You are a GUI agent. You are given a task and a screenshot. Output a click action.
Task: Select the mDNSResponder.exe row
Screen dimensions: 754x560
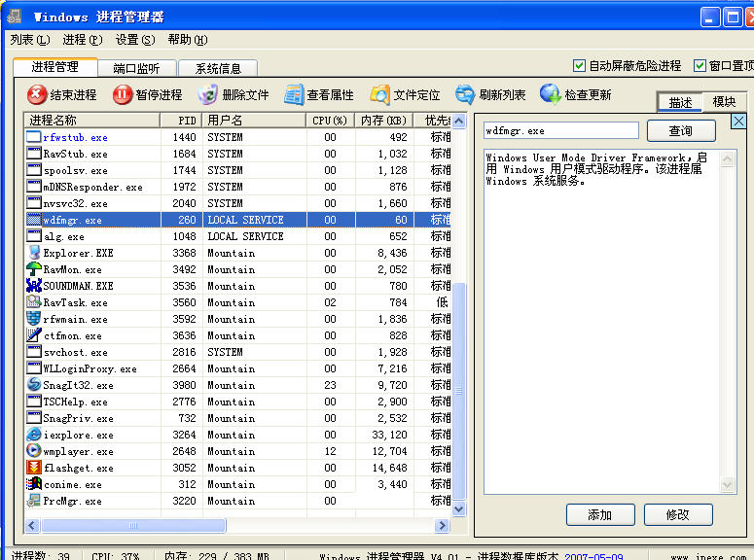[237, 187]
